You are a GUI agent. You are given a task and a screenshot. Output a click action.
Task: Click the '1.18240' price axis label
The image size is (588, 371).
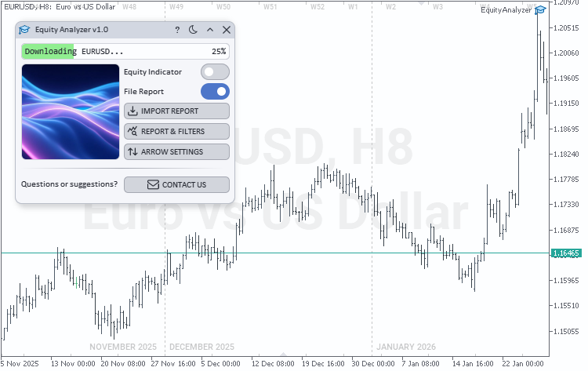click(566, 155)
